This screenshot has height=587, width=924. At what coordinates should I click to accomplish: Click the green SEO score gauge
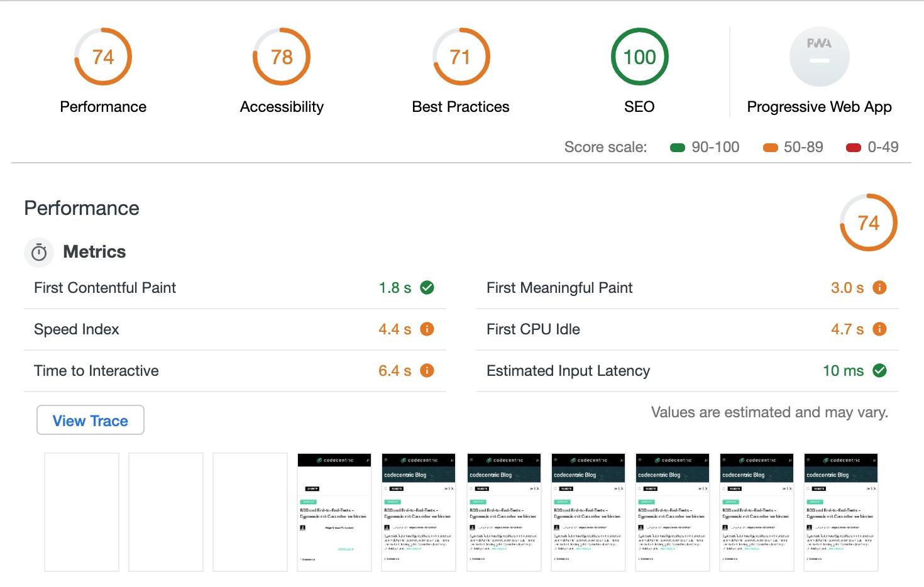pos(639,57)
